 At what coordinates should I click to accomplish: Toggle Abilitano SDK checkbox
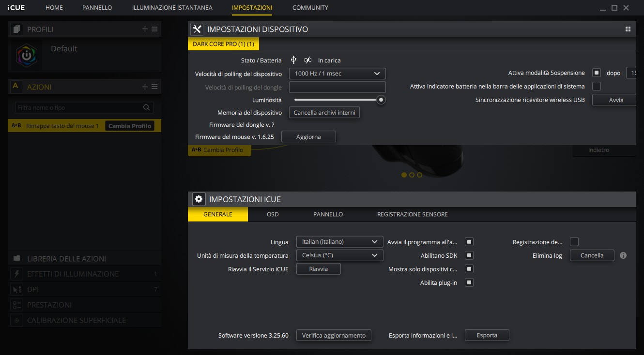(469, 255)
